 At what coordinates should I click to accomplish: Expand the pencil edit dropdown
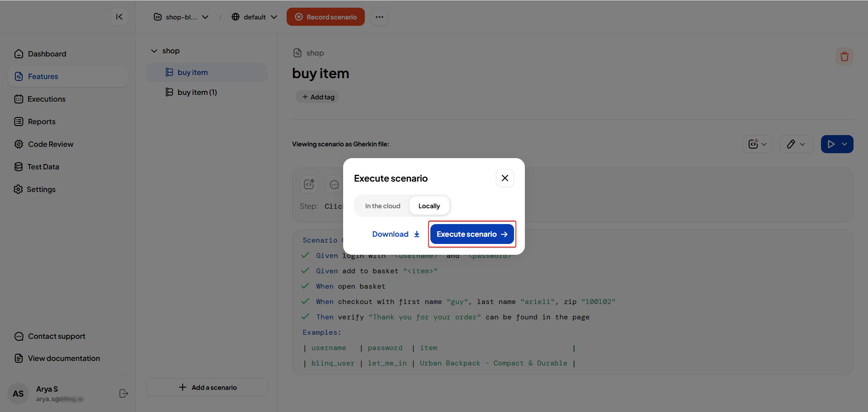tap(802, 144)
